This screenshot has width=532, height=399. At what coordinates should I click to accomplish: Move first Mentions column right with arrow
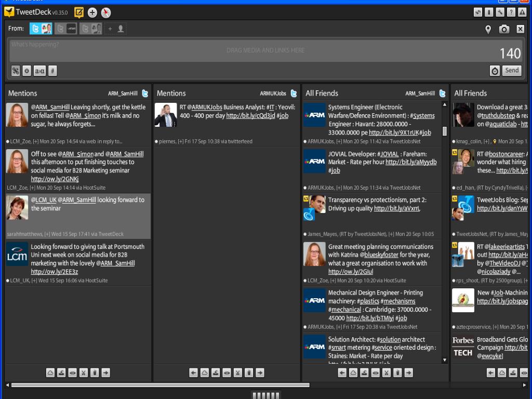click(105, 373)
